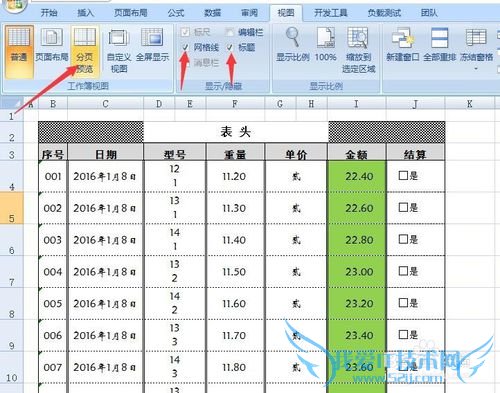Click the 日期 header cell

pos(106,153)
